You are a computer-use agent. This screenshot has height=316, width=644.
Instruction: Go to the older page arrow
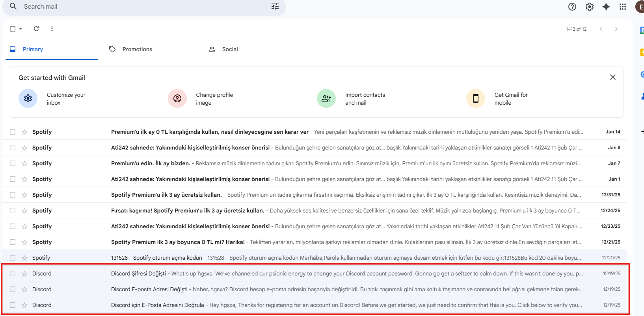[x=616, y=29]
